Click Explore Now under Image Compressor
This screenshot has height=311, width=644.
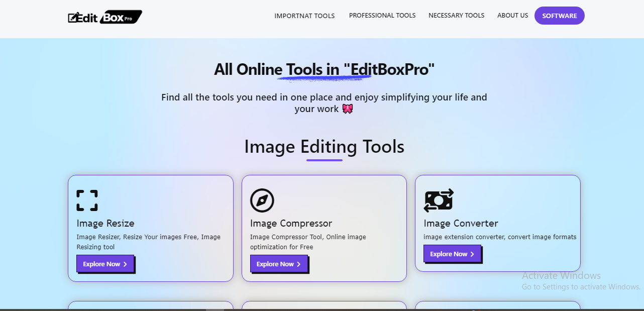coord(279,264)
